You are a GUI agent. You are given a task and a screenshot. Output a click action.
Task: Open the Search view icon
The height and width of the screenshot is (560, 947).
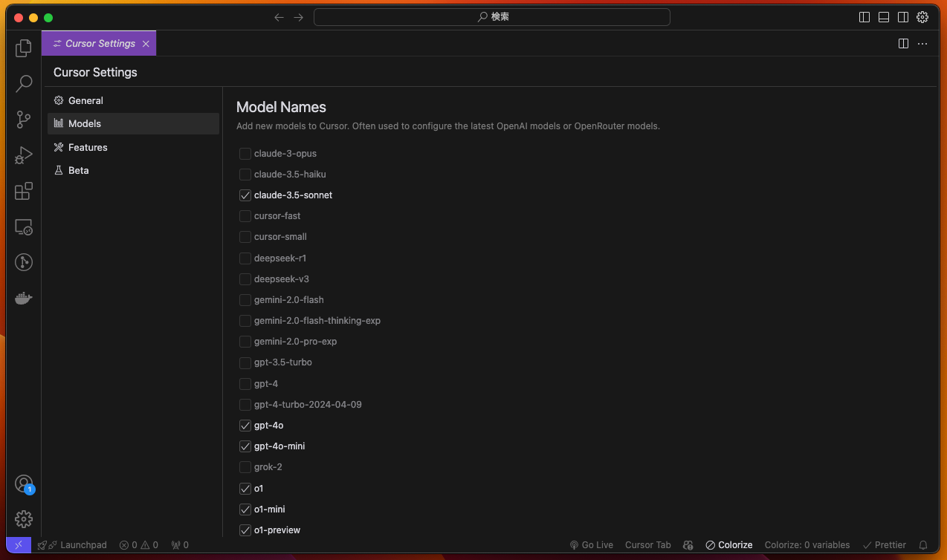[x=24, y=84]
